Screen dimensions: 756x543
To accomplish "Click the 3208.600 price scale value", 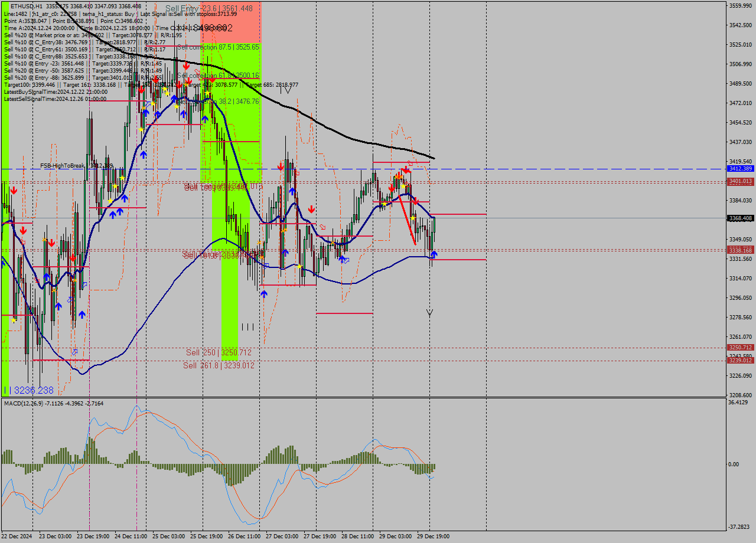I will pos(741,395).
